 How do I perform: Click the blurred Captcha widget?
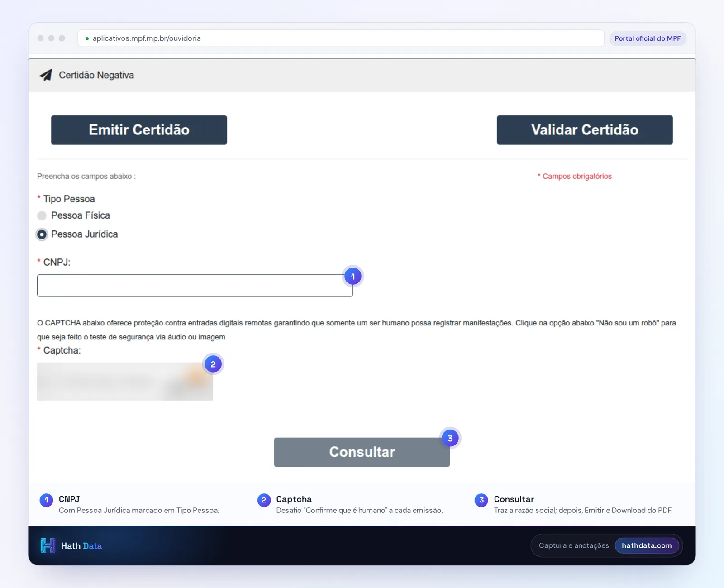[125, 382]
